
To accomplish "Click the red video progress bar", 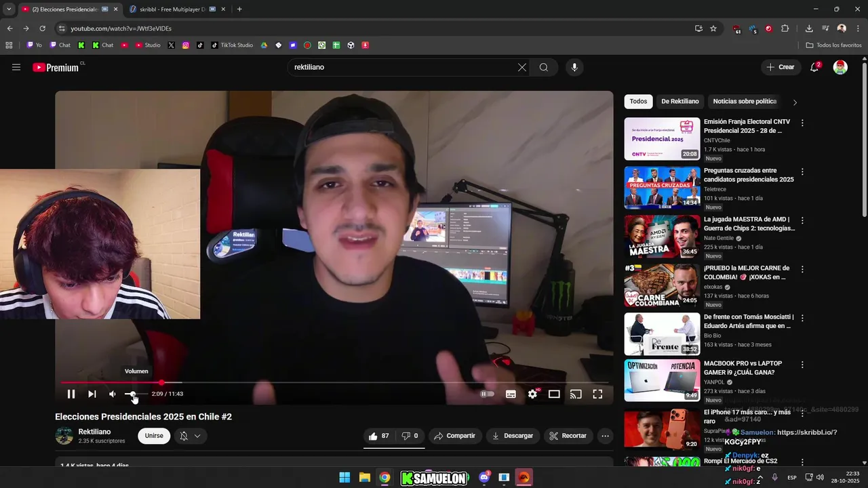I will pos(334,383).
